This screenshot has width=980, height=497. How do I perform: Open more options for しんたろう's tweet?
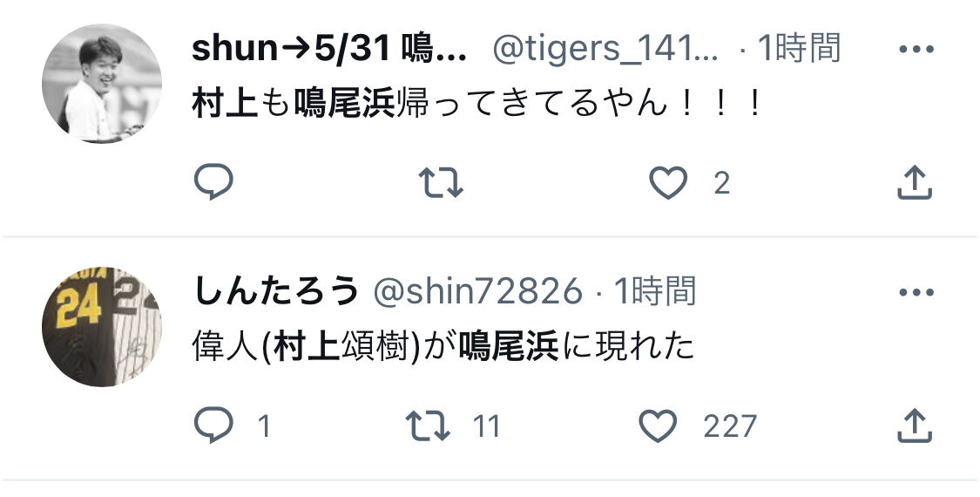coord(916,292)
